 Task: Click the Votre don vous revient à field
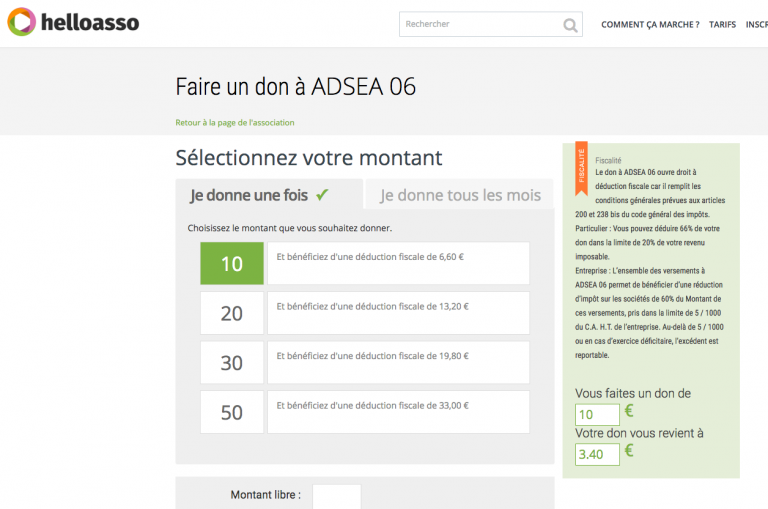(x=597, y=454)
